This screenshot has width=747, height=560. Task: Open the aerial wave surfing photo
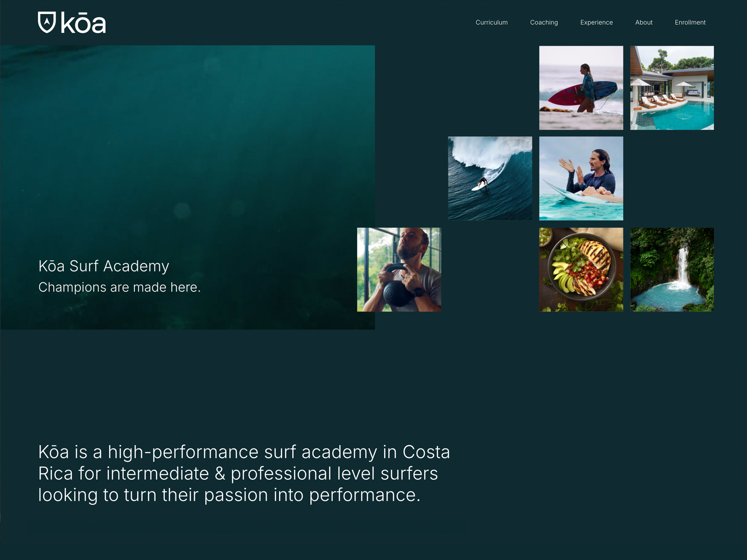tap(490, 178)
